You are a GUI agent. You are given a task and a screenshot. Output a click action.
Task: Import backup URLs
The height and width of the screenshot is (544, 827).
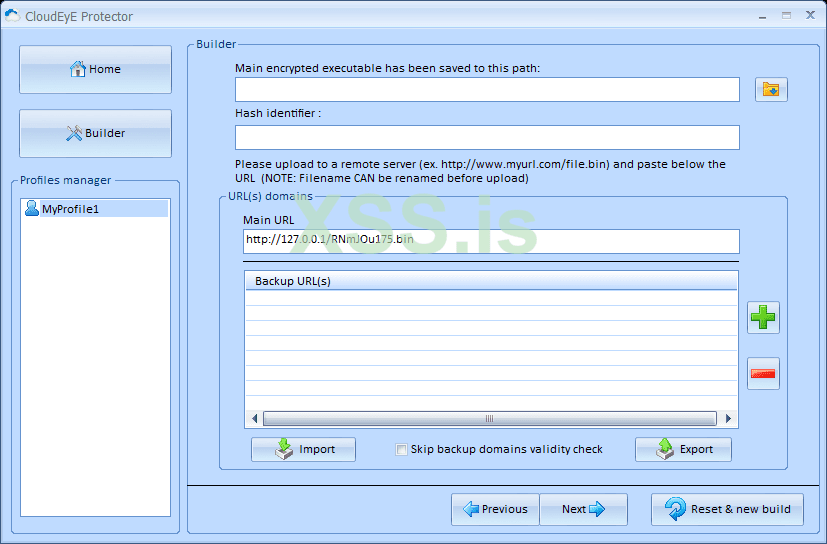tap(303, 450)
